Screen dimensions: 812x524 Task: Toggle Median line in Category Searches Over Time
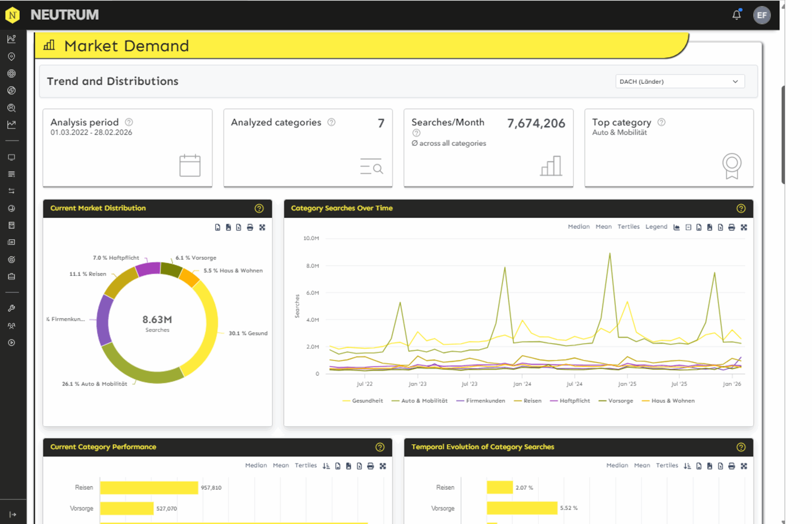pyautogui.click(x=579, y=227)
